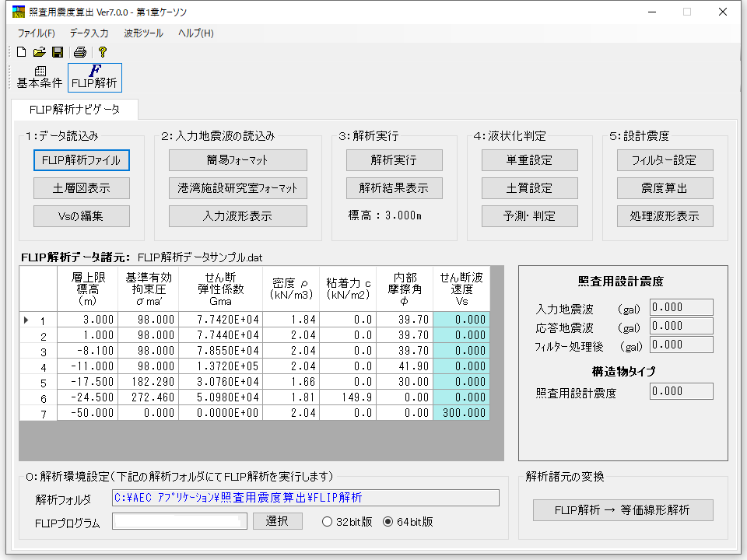Viewport: 747px width, 560px height.
Task: Click the Help question mark icon
Action: pos(102,52)
